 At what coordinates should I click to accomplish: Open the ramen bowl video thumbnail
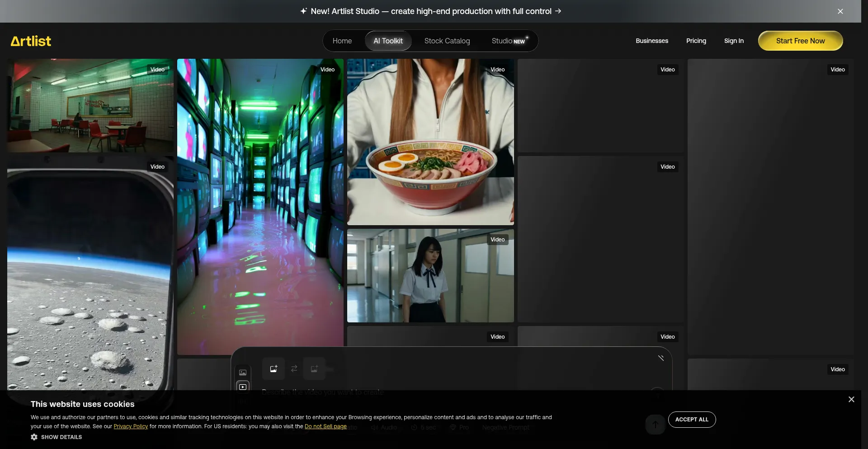(430, 142)
